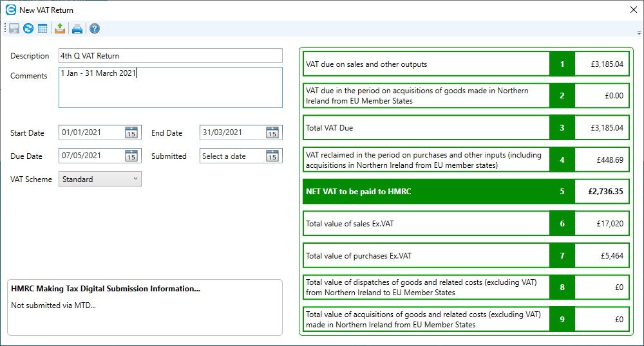Open the Submitted date calendar picker
Image resolution: width=644 pixels, height=346 pixels.
(272, 156)
